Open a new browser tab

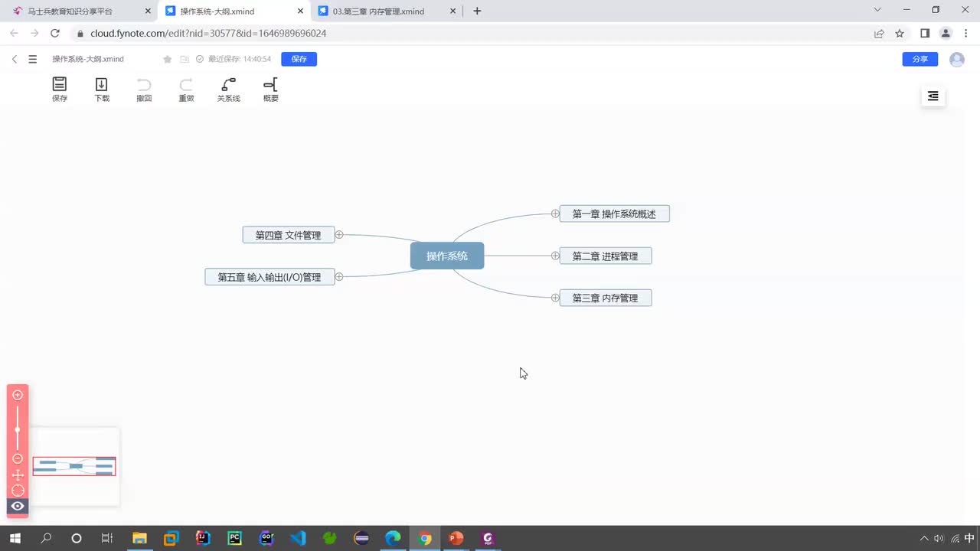click(477, 11)
